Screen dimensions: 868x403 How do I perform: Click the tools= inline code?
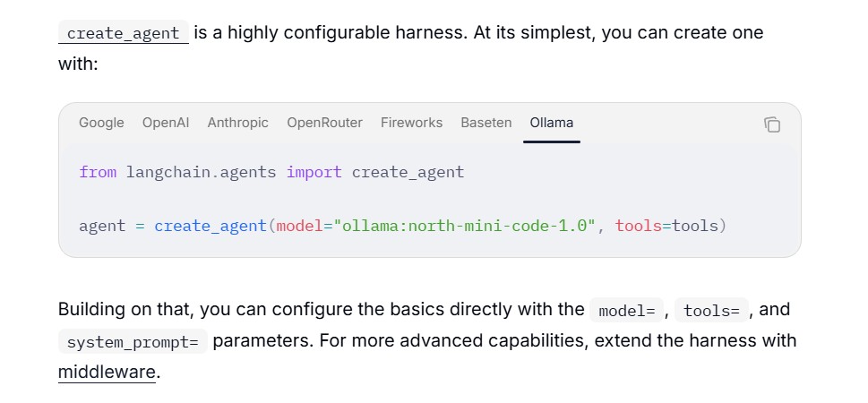tap(711, 310)
